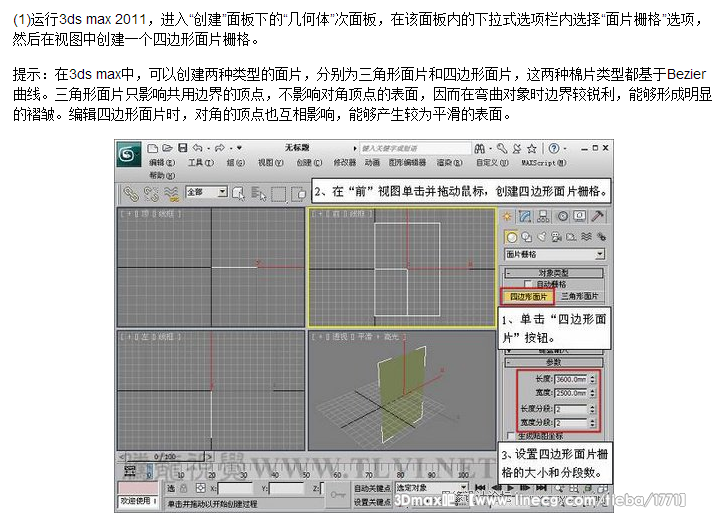This screenshot has width=715, height=517.
Task: Open the 选定对象 key filter dropdown
Action: click(x=431, y=488)
